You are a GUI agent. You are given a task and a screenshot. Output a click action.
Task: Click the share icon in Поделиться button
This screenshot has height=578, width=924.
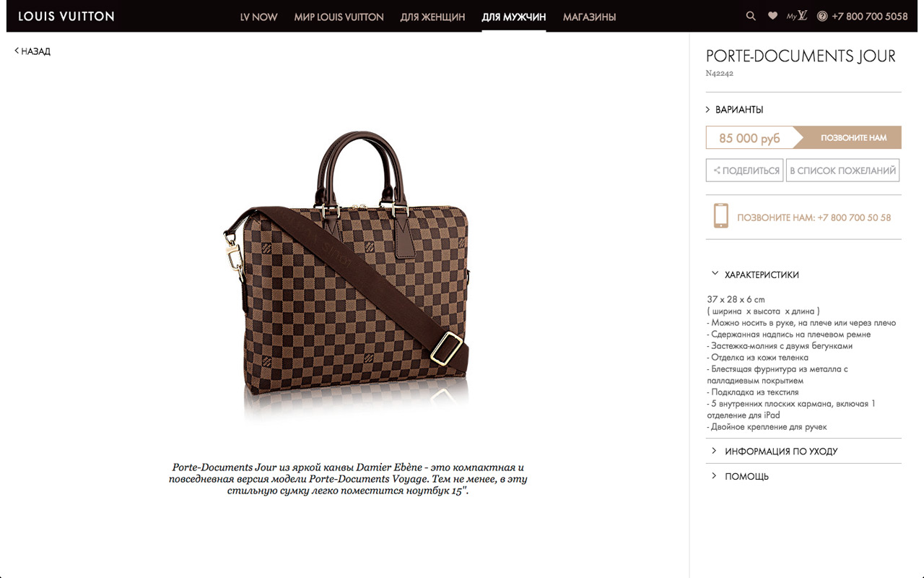[x=717, y=171]
